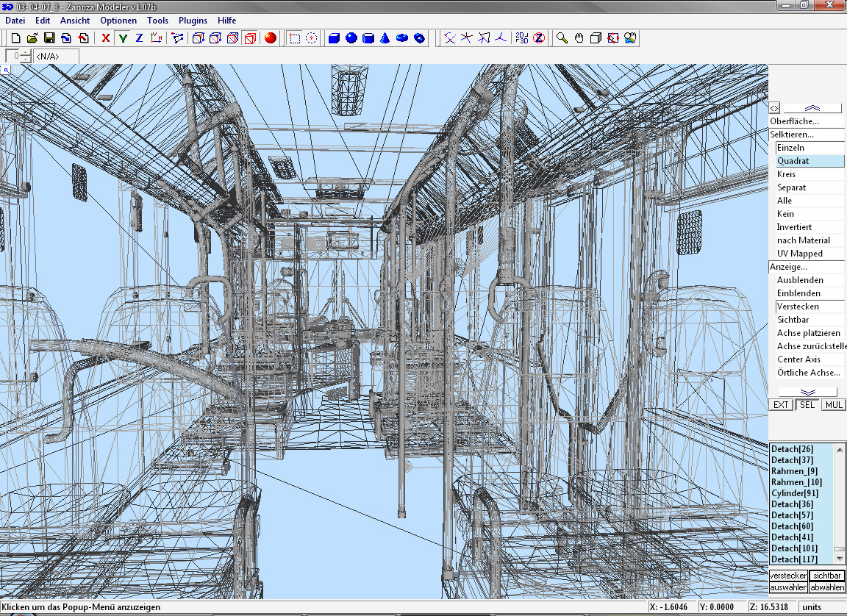This screenshot has height=616, width=847.
Task: Create a blue cylinder primitive
Action: coord(368,37)
